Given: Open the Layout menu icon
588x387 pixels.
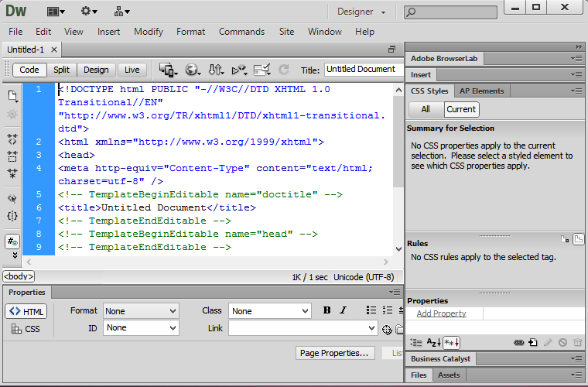Looking at the screenshot, I should click(56, 12).
